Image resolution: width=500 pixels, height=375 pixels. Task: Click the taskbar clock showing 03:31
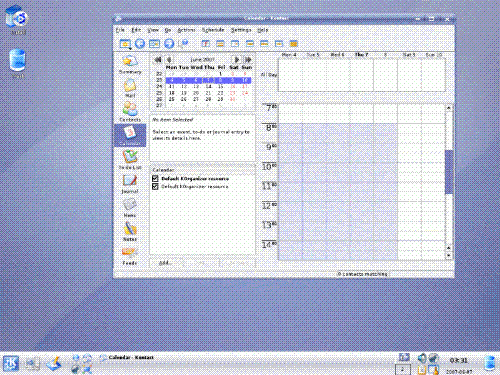coord(459,361)
